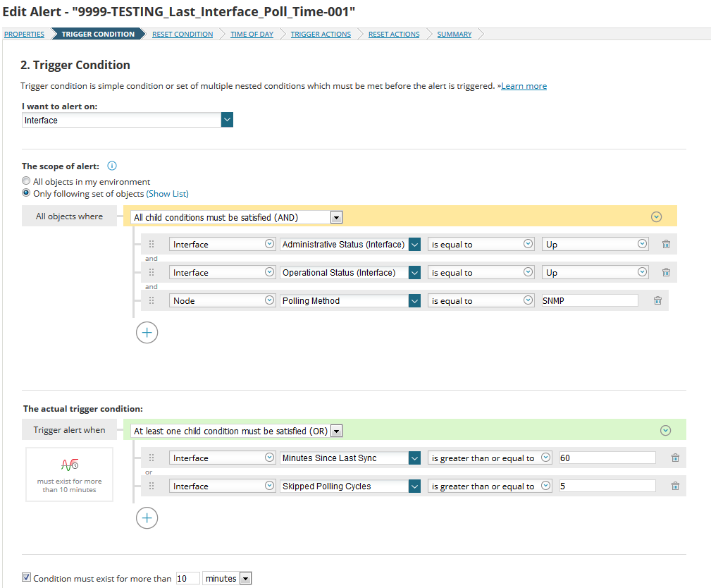Go to the Time of Day tab
711x588 pixels.
point(252,34)
